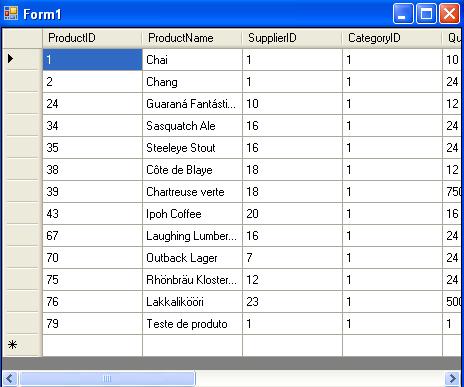Screen dimensions: 464x387
Task: Select row header for Ipoh Coffee row
Action: coord(22,213)
